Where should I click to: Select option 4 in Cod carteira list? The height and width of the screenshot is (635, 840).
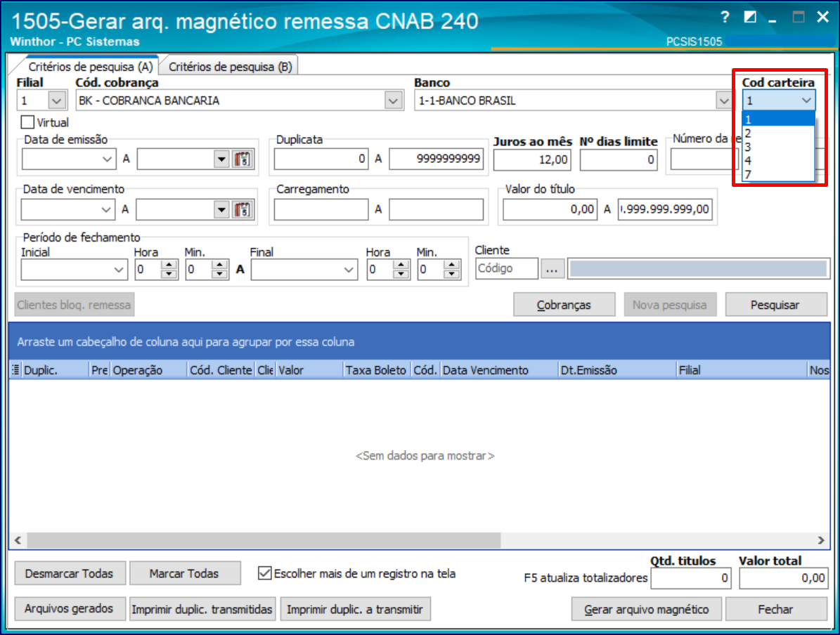tap(778, 161)
